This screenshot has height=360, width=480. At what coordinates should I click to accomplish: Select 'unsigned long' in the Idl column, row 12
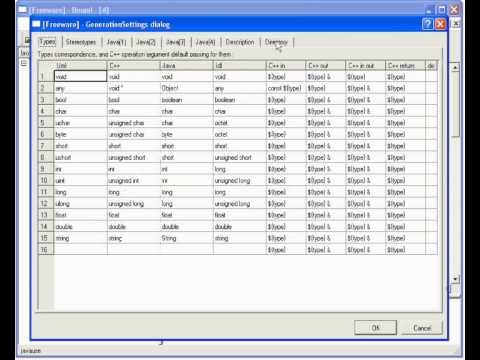(x=239, y=203)
